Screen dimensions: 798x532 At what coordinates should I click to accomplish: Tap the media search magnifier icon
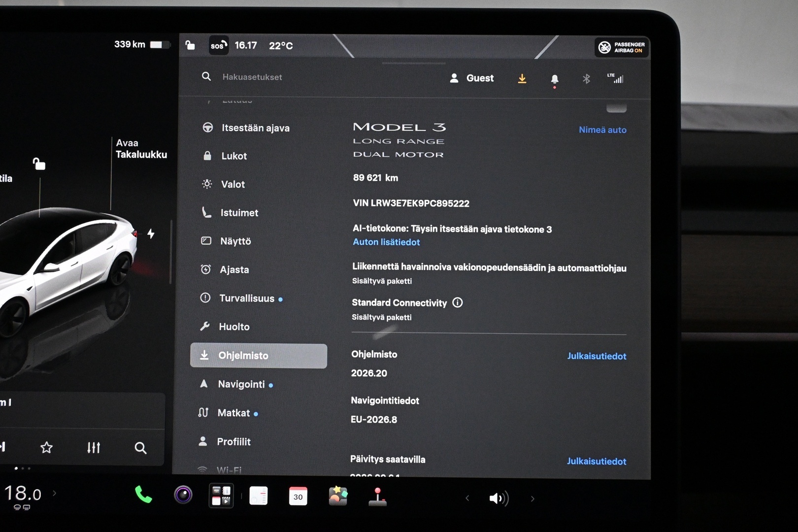point(140,448)
